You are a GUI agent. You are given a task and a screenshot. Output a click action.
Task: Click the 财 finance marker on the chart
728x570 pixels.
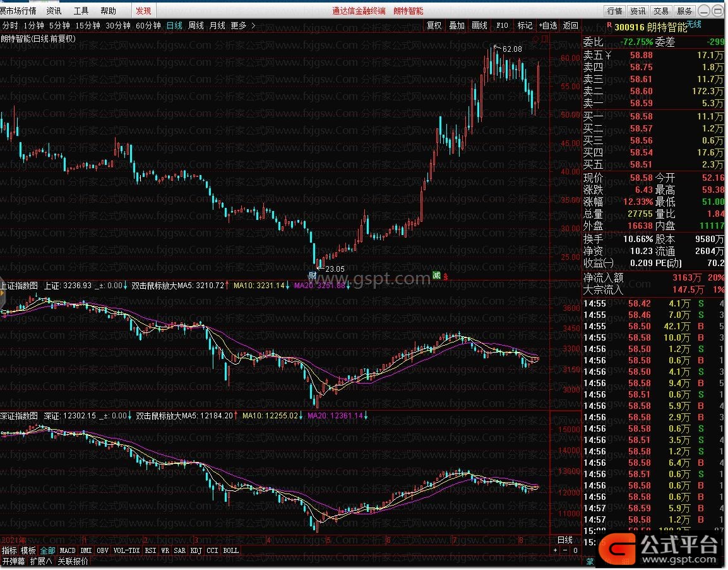point(313,276)
